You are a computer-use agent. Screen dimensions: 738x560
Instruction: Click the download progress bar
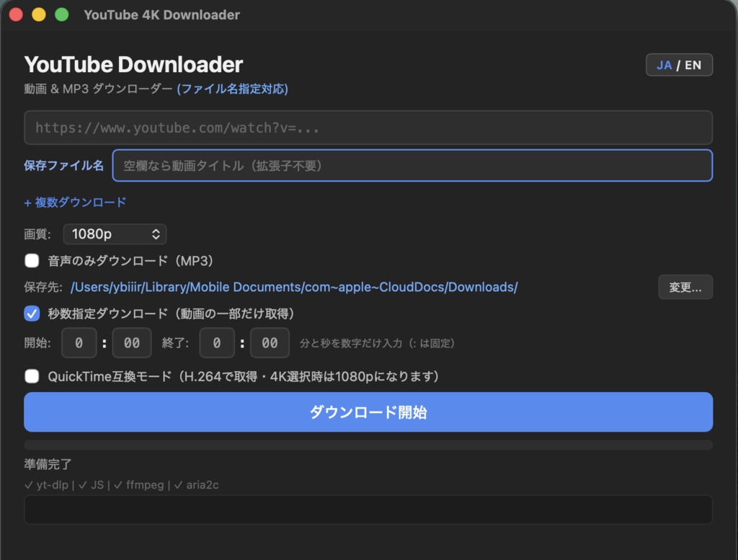tap(368, 445)
